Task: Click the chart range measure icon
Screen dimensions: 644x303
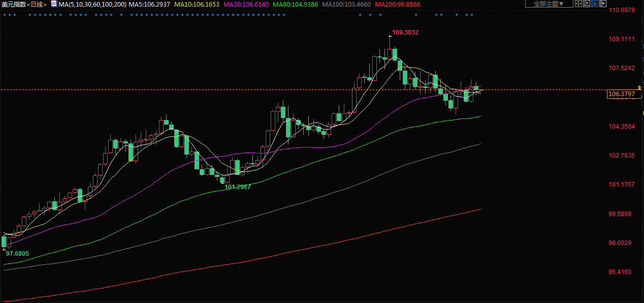Action: 586,4
